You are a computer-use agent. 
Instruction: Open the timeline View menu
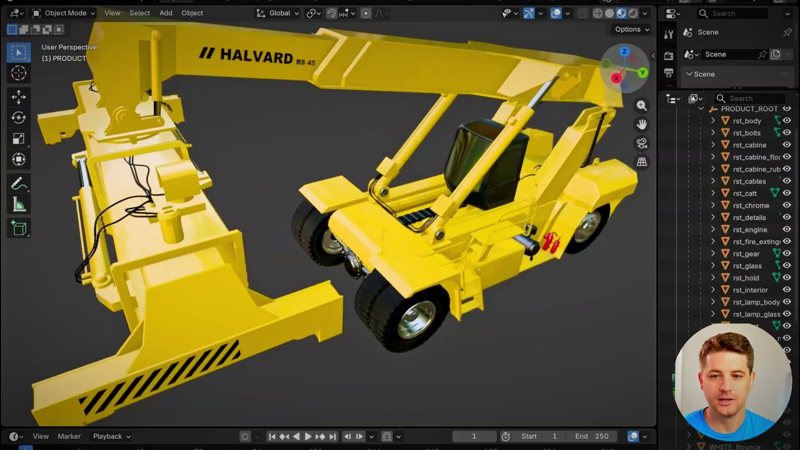41,436
